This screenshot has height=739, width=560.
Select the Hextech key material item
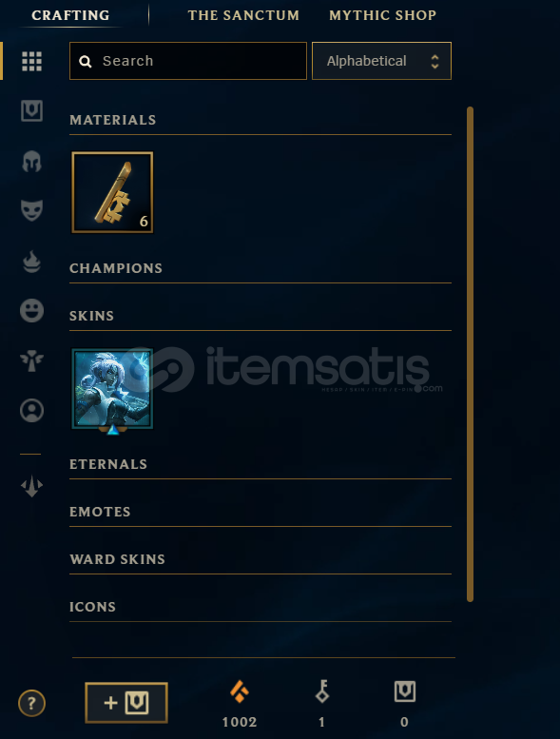pos(112,192)
